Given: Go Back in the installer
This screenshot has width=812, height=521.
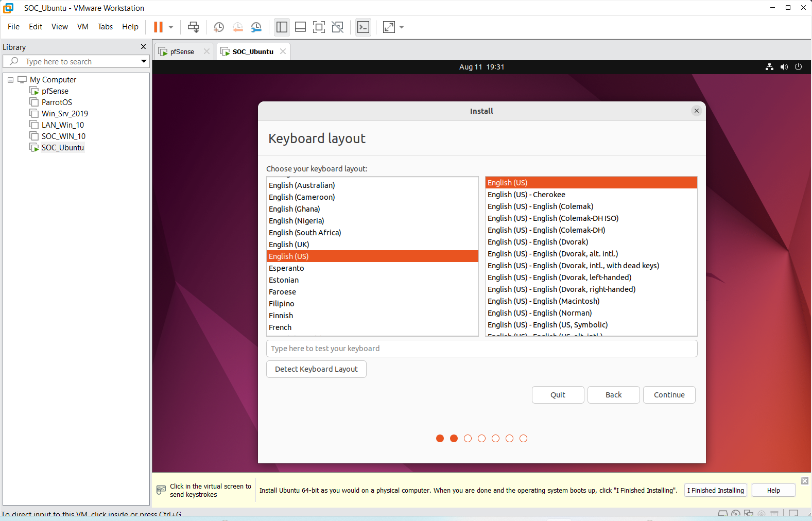Looking at the screenshot, I should pos(613,395).
